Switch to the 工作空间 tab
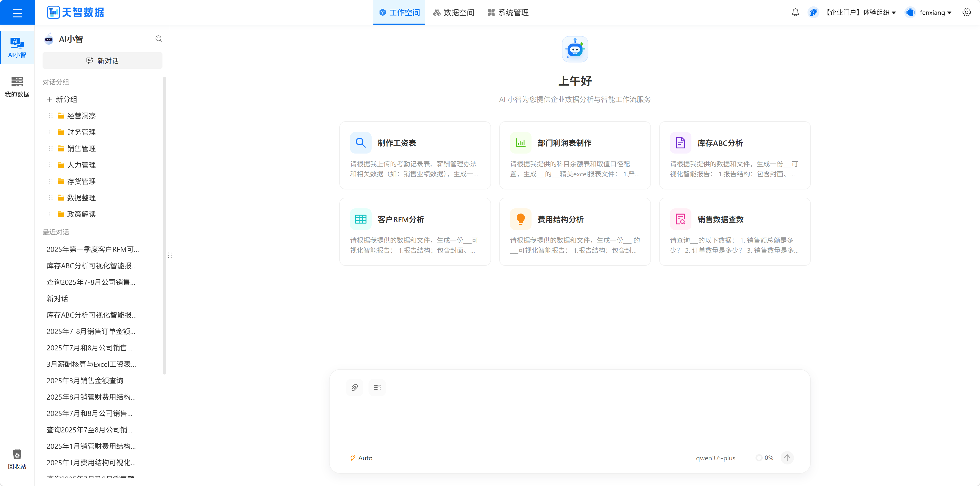Screen dimensions: 980x486 coord(399,13)
